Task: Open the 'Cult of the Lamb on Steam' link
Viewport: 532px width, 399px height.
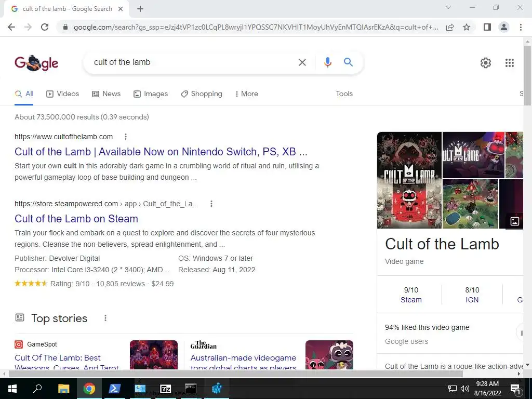Action: click(76, 219)
